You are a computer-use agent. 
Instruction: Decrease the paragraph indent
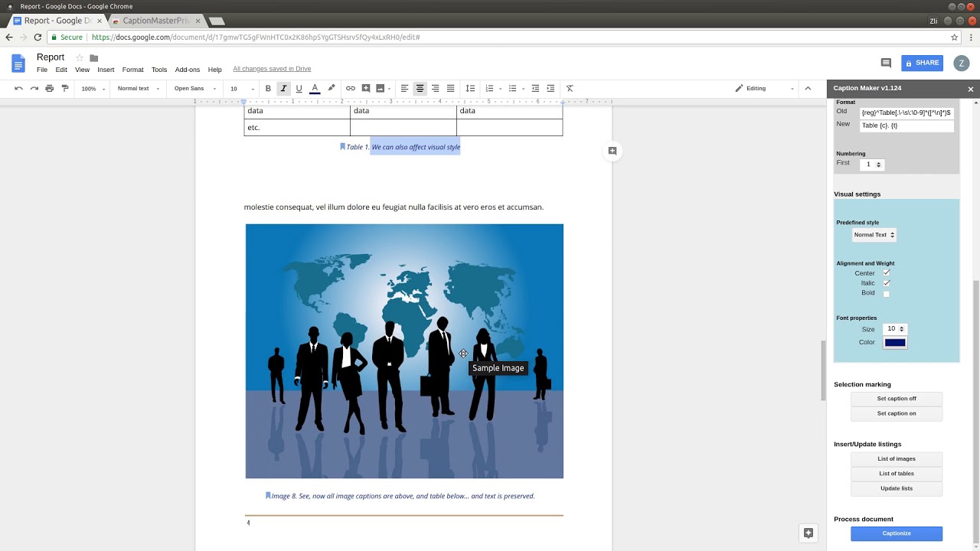[x=535, y=89]
